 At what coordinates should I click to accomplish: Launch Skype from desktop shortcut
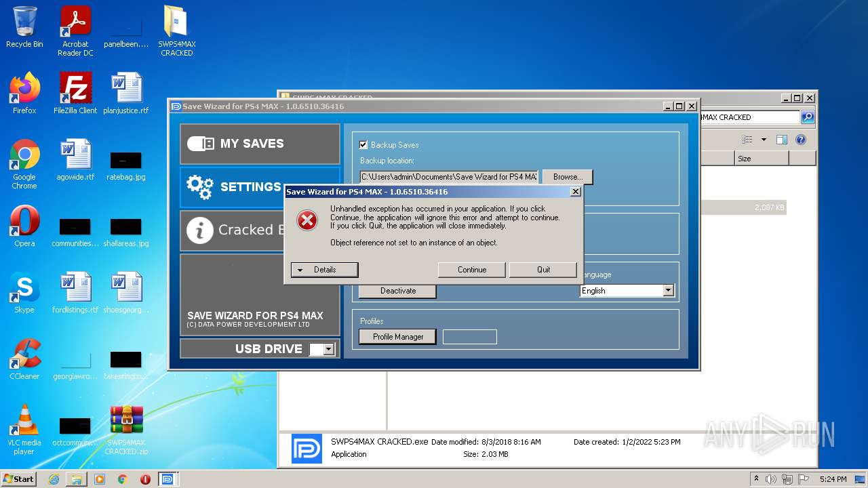[x=24, y=293]
